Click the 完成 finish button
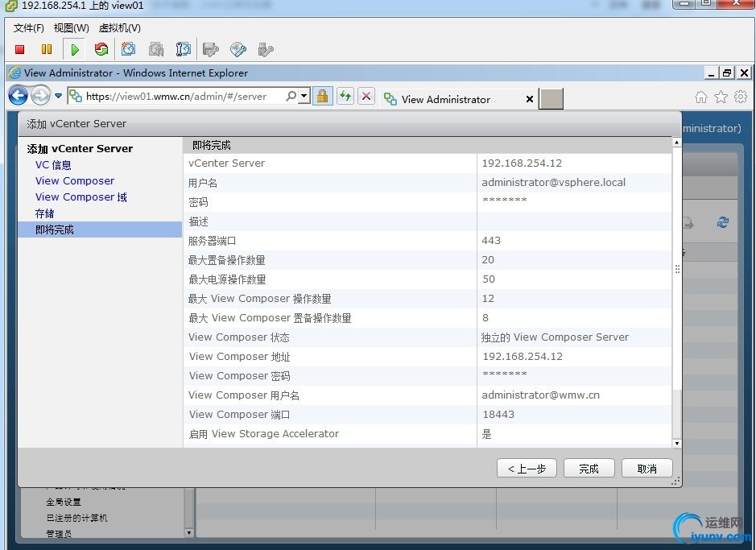Image resolution: width=756 pixels, height=550 pixels. tap(589, 469)
